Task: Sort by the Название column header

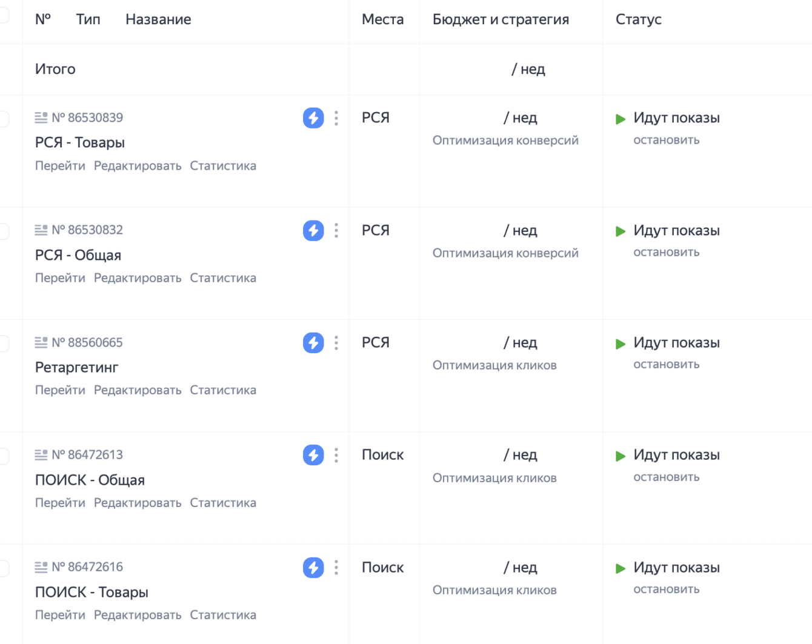Action: coord(158,19)
